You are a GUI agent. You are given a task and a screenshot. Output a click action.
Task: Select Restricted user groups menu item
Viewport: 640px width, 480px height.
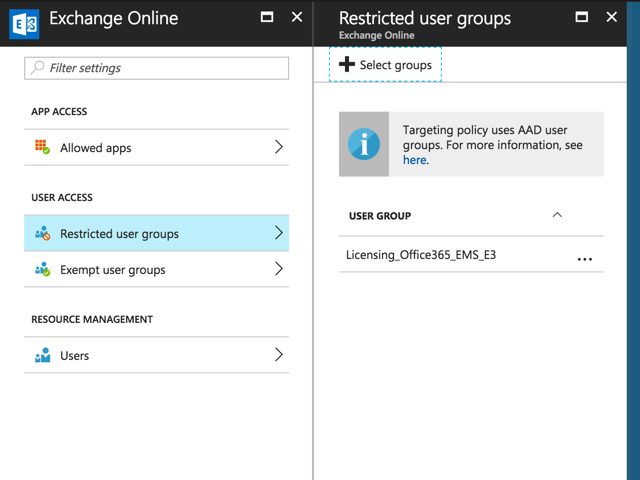[157, 233]
